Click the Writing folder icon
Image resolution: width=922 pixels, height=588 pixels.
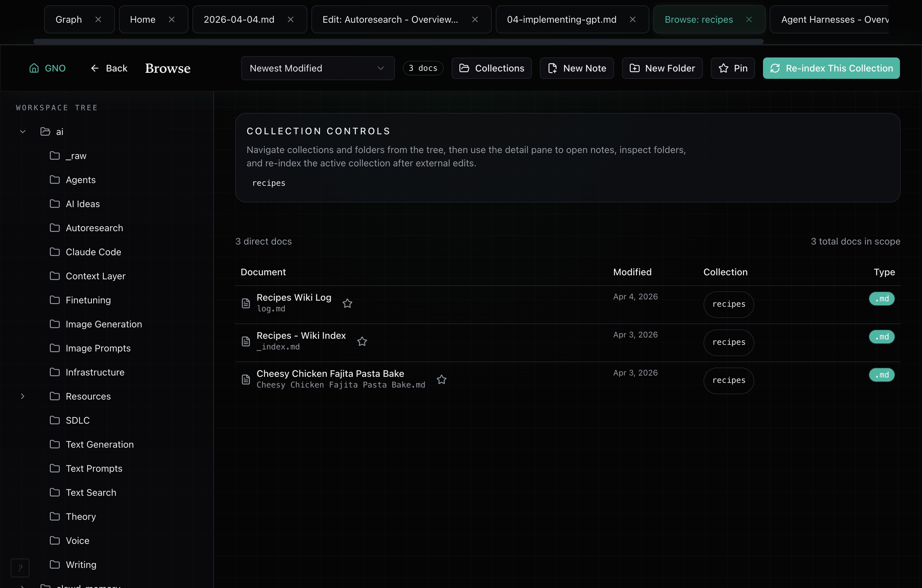click(x=55, y=564)
